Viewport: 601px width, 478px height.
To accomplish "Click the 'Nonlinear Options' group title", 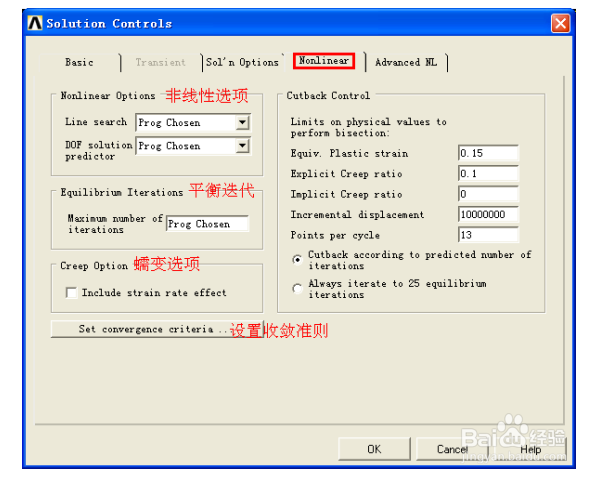I will [x=108, y=96].
